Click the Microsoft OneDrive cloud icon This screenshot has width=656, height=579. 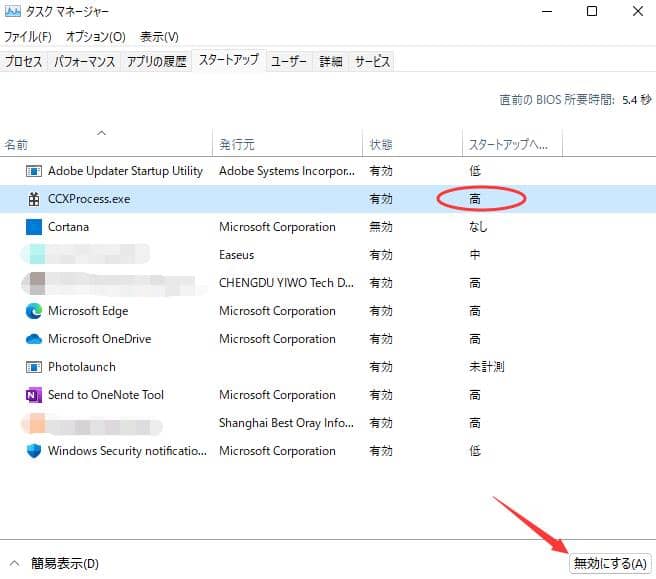[33, 339]
